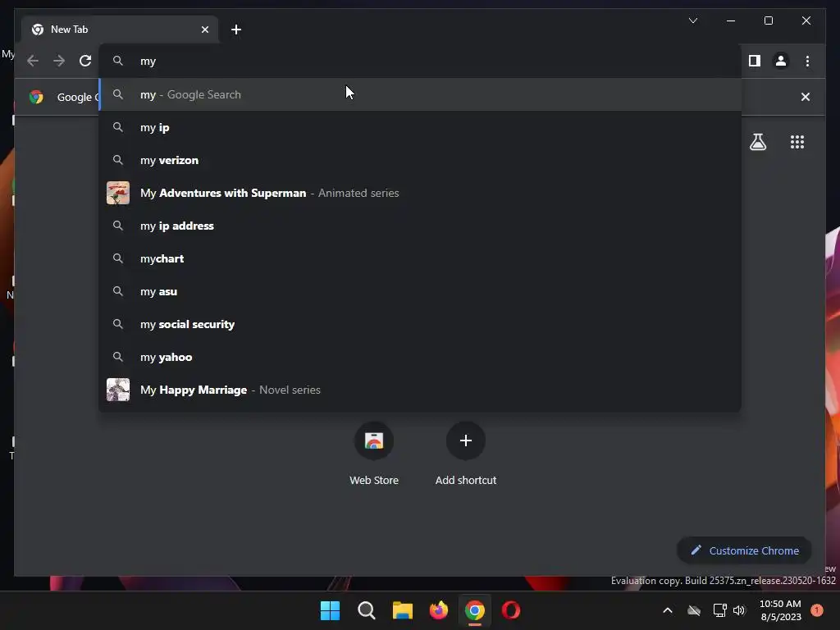Choose the 'my verizon' suggestion
This screenshot has width=840, height=630.
[x=420, y=160]
